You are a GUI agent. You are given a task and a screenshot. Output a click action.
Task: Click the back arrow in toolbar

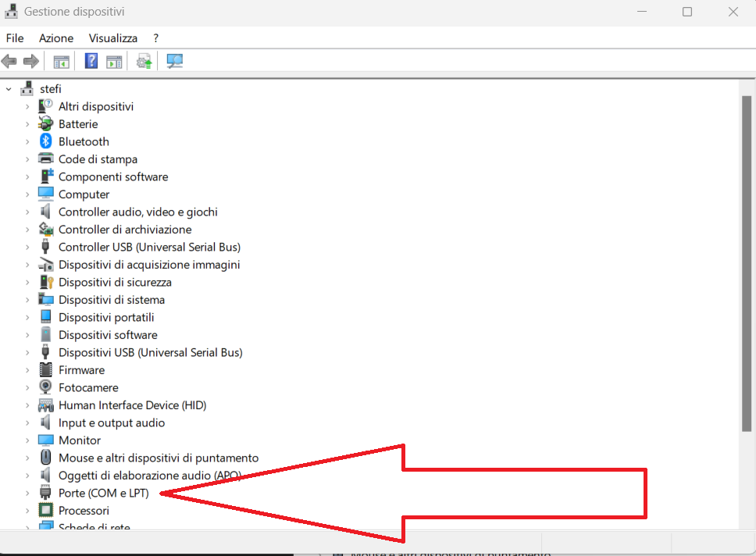10,61
